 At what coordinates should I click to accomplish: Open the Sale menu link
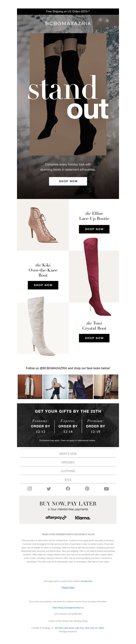click(68, 479)
